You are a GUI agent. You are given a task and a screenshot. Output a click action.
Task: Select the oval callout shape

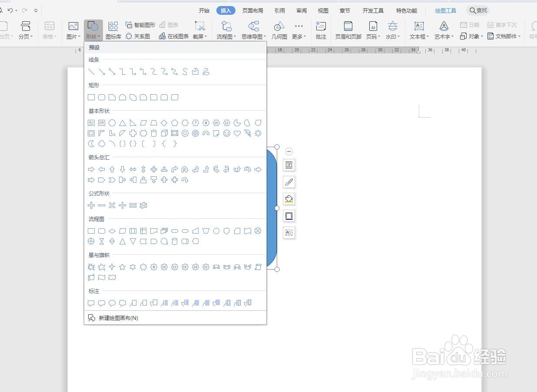pos(112,303)
